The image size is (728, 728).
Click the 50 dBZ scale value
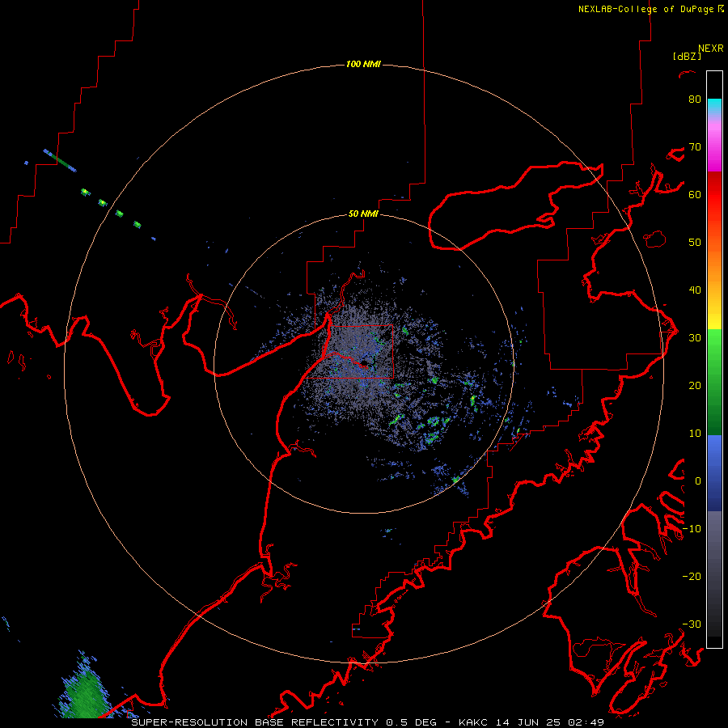pyautogui.click(x=695, y=243)
